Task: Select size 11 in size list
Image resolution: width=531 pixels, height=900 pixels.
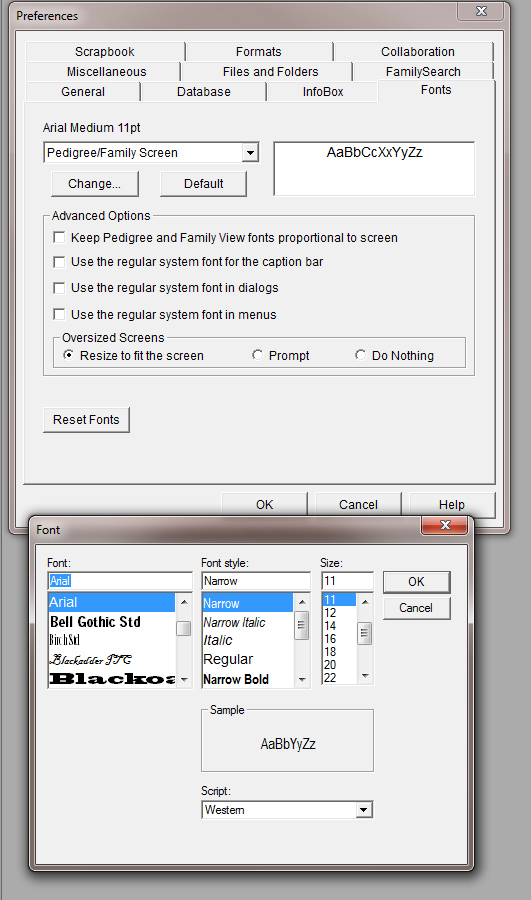Action: (x=339, y=600)
